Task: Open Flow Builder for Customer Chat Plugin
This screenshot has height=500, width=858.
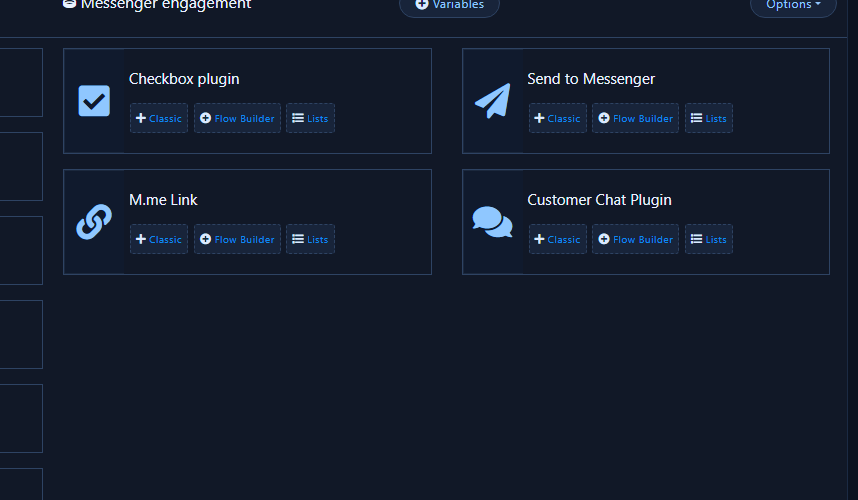Action: point(635,239)
